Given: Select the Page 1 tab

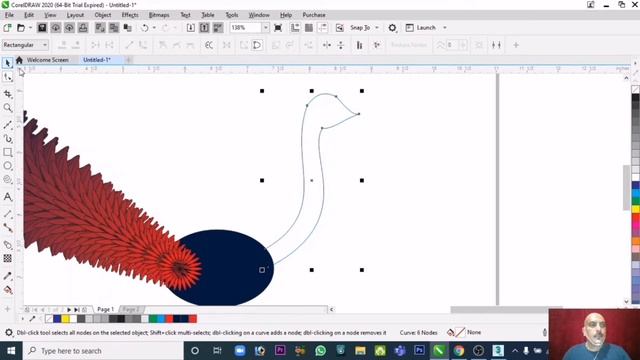Looking at the screenshot, I should click(105, 309).
